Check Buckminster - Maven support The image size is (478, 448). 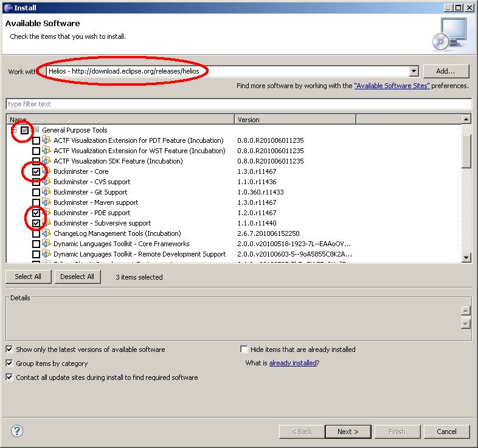[36, 202]
